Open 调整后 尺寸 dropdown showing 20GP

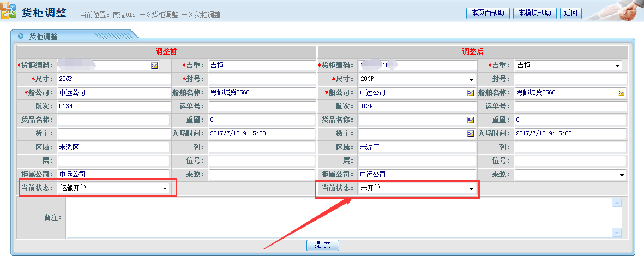pyautogui.click(x=471, y=79)
